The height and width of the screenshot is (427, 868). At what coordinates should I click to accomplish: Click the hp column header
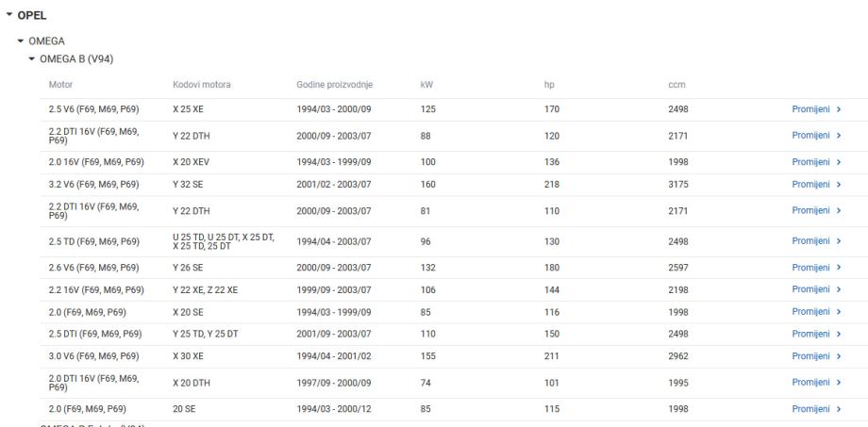pyautogui.click(x=549, y=85)
